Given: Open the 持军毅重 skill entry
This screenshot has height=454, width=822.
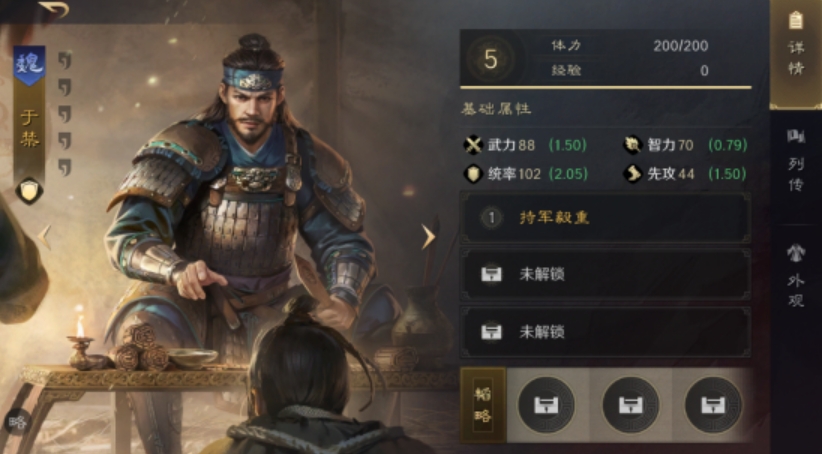Looking at the screenshot, I should [605, 218].
